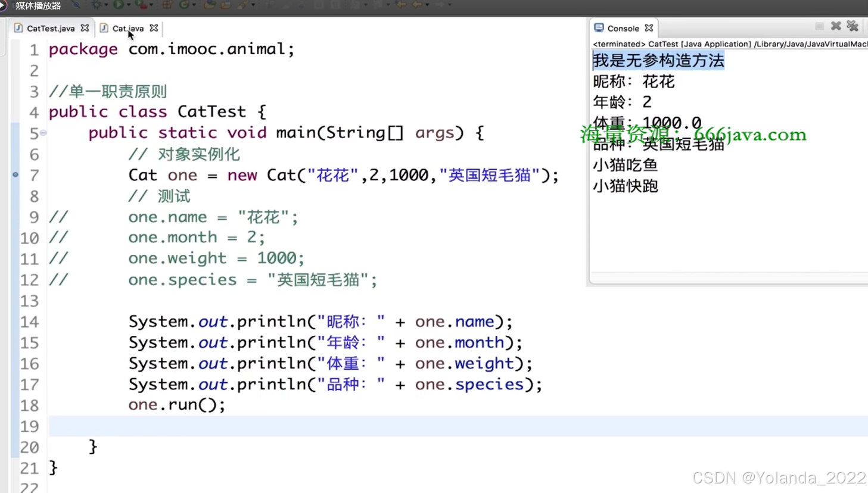Click the 'one.run();' line
Image resolution: width=868 pixels, height=493 pixels.
[177, 405]
